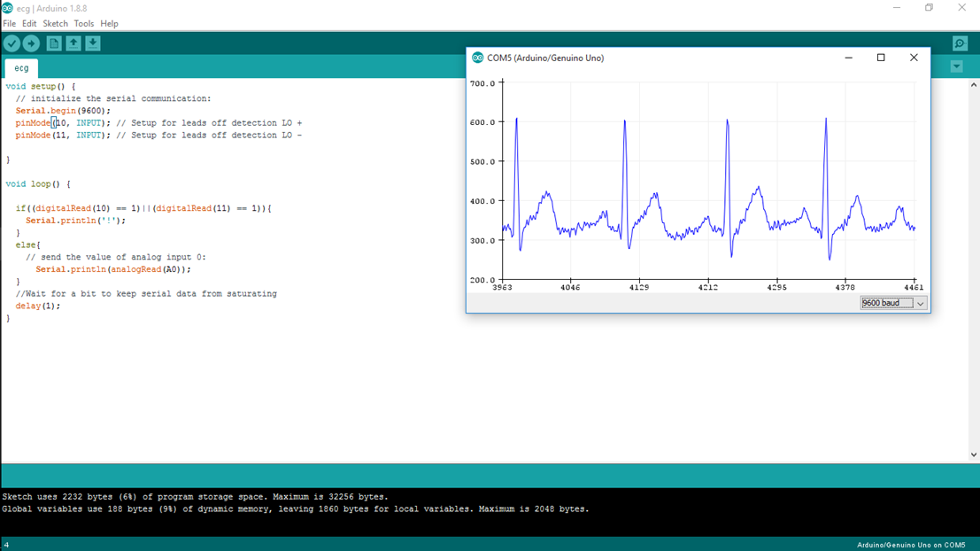Click the 'void loop() {' line
980x551 pixels.
coord(38,184)
